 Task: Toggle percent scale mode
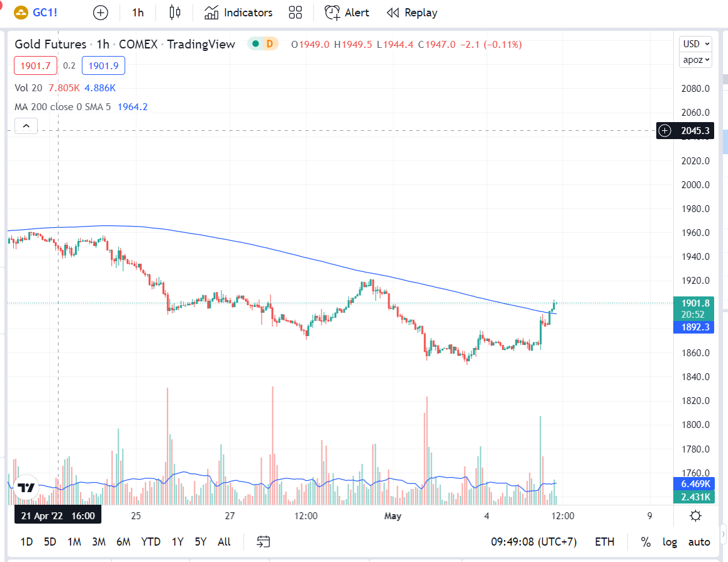646,542
